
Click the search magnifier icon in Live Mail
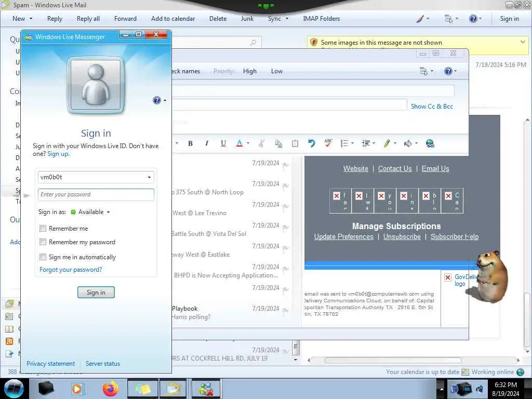253,43
